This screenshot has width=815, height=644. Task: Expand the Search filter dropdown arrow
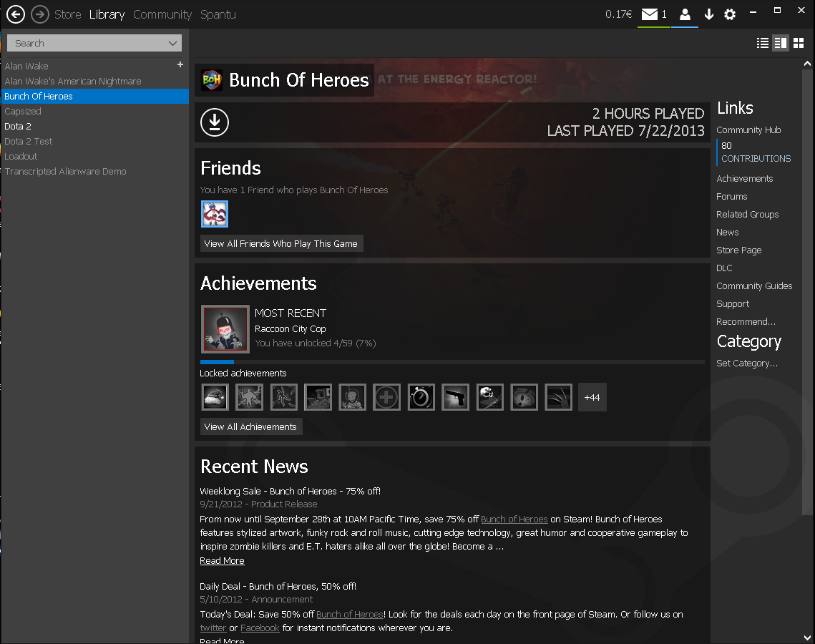(x=172, y=43)
